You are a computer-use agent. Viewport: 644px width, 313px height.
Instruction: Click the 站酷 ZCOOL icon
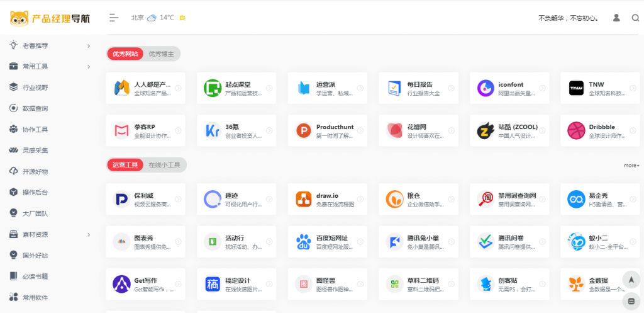point(486,130)
